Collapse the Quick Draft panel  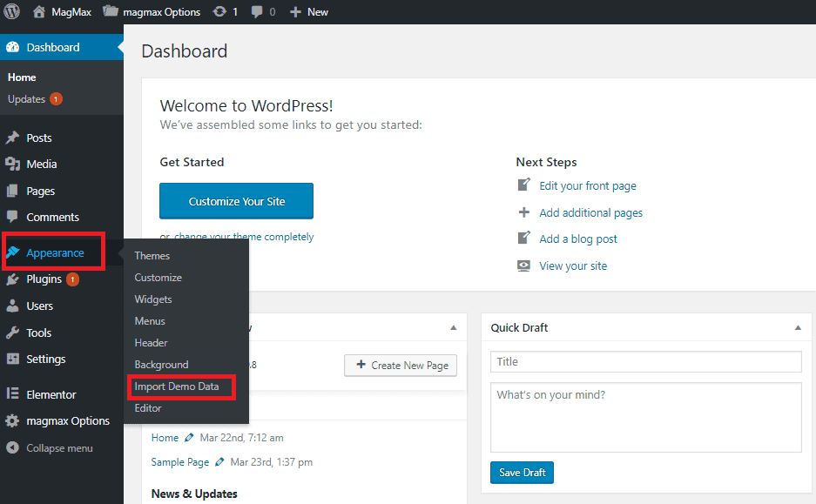(x=798, y=327)
